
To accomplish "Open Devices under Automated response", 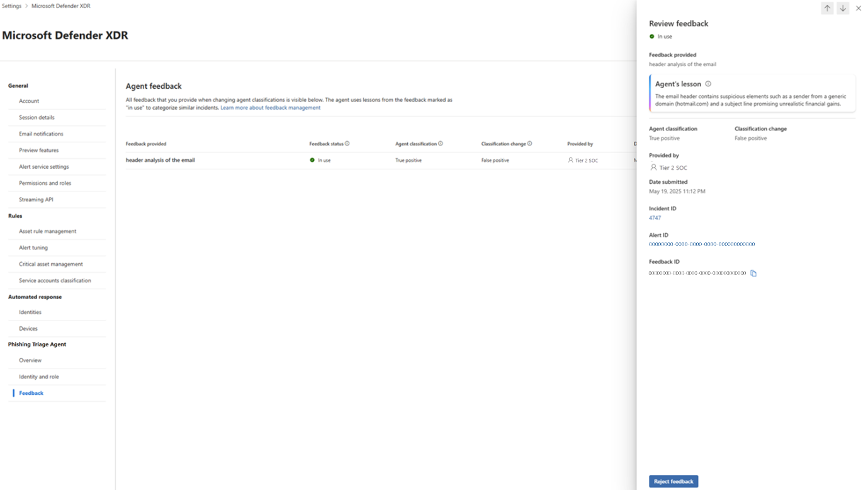I will (28, 328).
